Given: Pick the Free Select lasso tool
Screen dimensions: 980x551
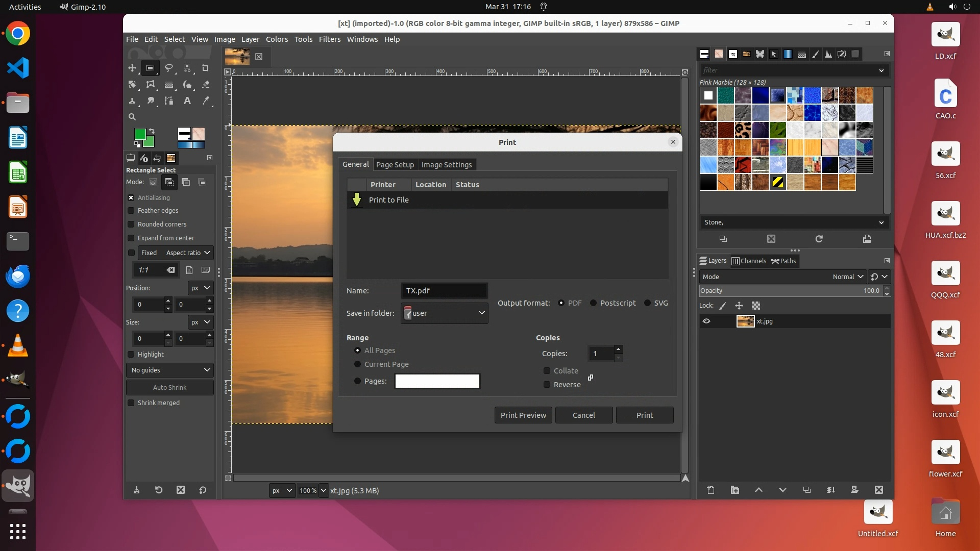Looking at the screenshot, I should 169,68.
